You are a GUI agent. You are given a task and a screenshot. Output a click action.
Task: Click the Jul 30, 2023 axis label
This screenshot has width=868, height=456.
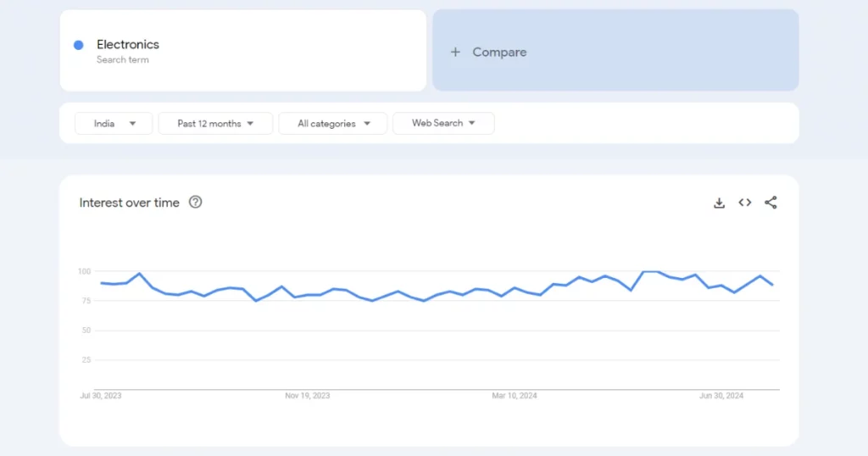[x=101, y=396]
